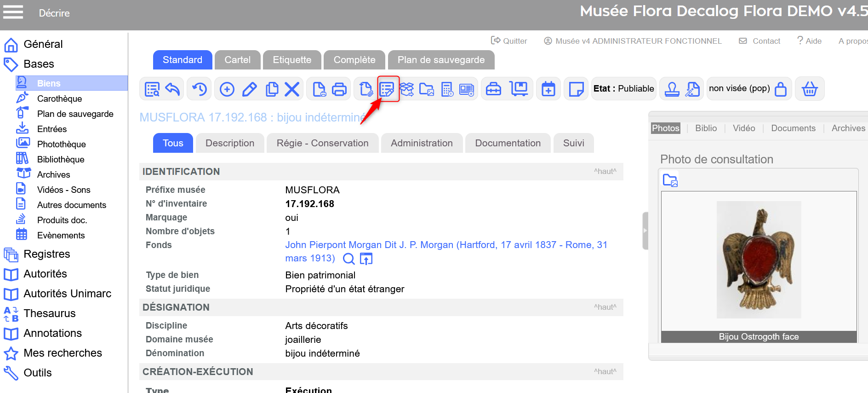Click the pencil edit record icon
Image resolution: width=868 pixels, height=393 pixels.
pyautogui.click(x=250, y=89)
